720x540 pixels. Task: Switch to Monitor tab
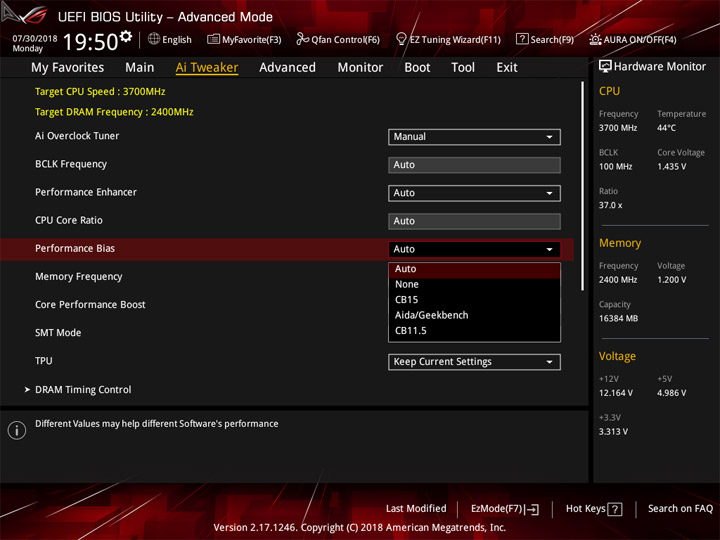coord(360,68)
